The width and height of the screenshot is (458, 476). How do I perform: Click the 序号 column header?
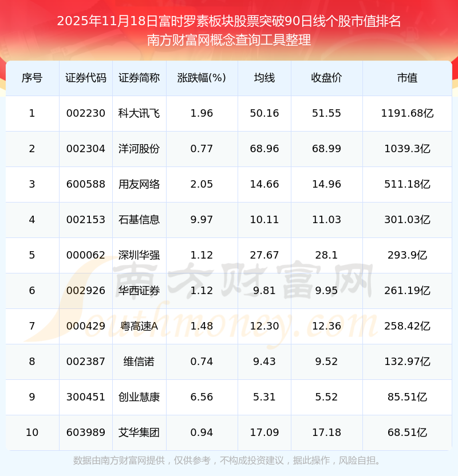coord(32,78)
